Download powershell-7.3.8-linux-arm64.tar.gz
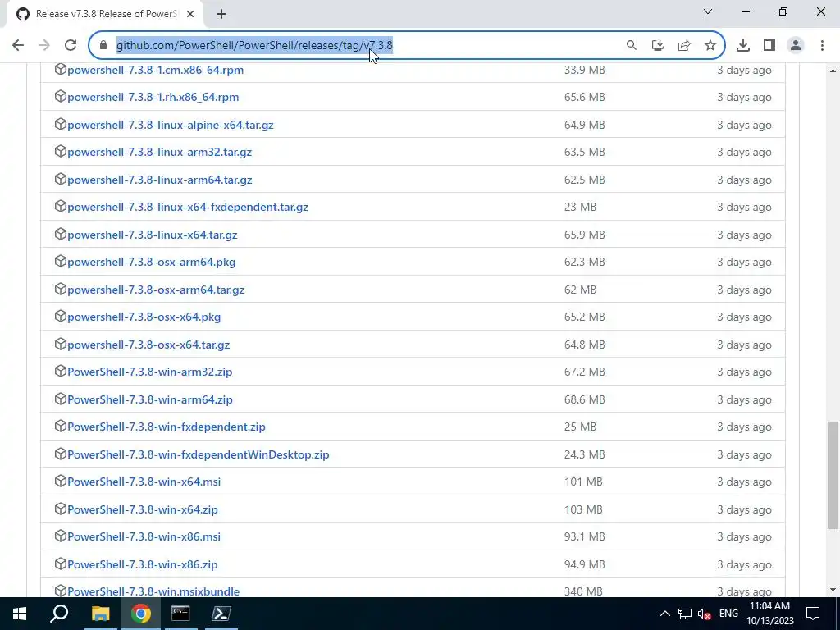The height and width of the screenshot is (630, 840). (160, 180)
